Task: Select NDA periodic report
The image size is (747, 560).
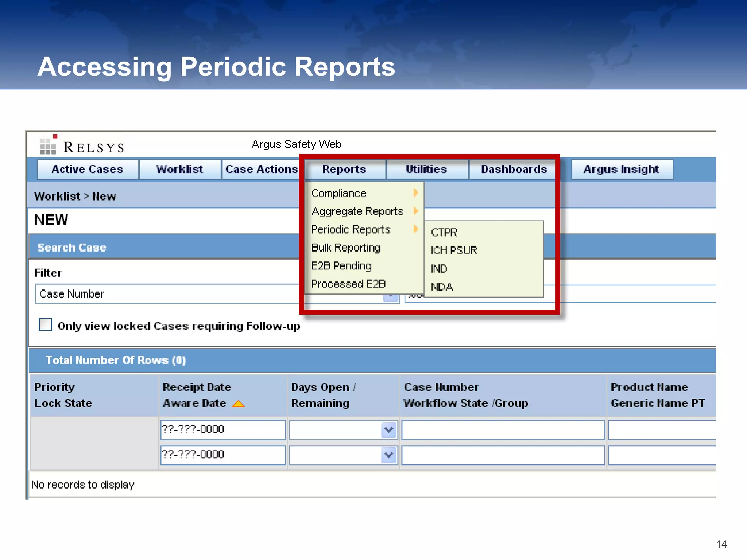Action: [484, 287]
